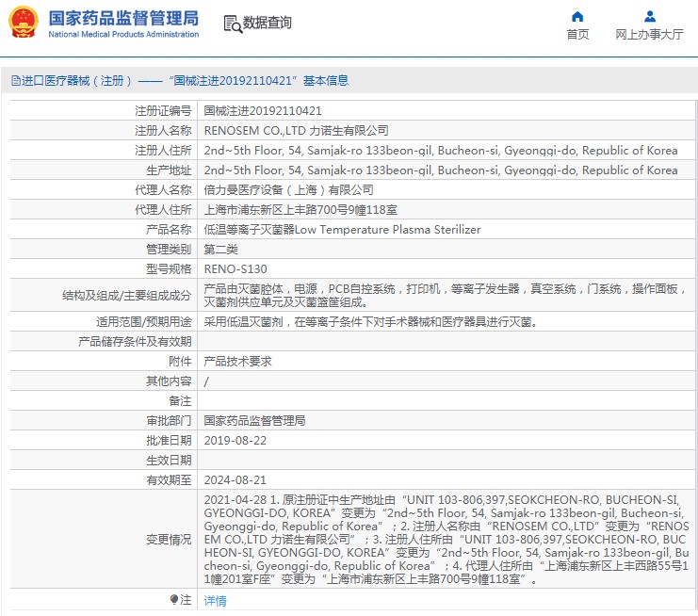Click the 产品名称 row label
The width and height of the screenshot is (698, 616).
pos(169,230)
